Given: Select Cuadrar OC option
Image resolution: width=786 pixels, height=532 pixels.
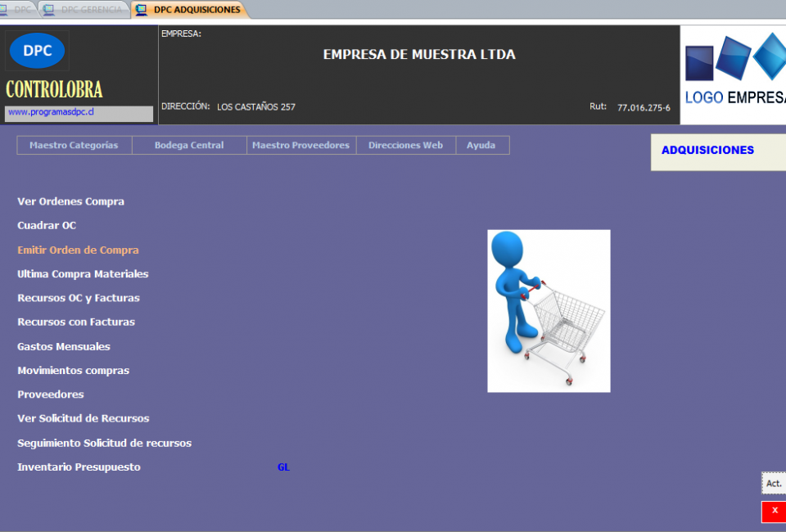Looking at the screenshot, I should point(47,226).
